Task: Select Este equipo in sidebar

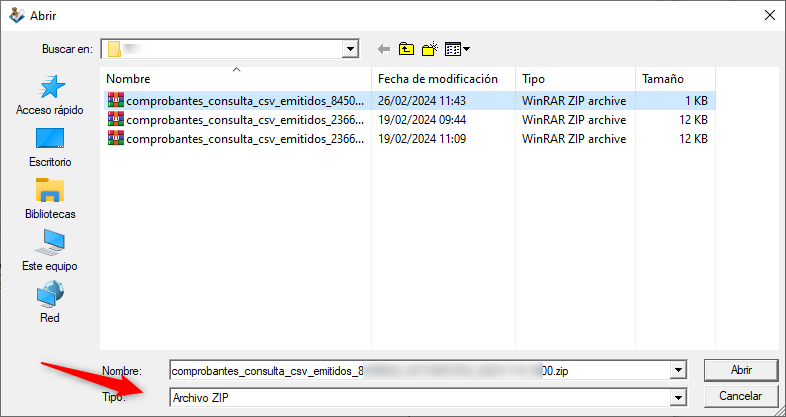Action: tap(49, 251)
